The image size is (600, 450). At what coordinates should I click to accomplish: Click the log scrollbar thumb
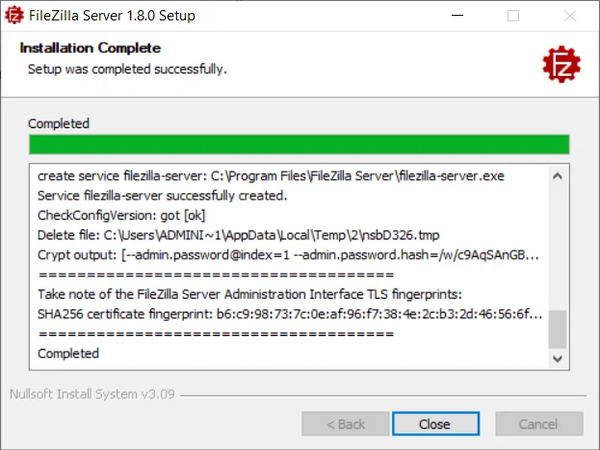point(559,328)
